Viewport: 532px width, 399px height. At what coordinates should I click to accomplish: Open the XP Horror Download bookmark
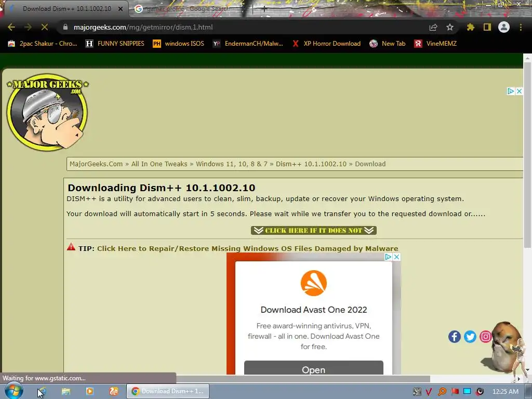(326, 44)
